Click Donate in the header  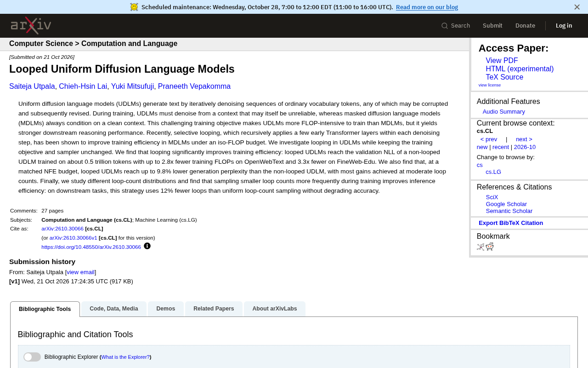525,26
